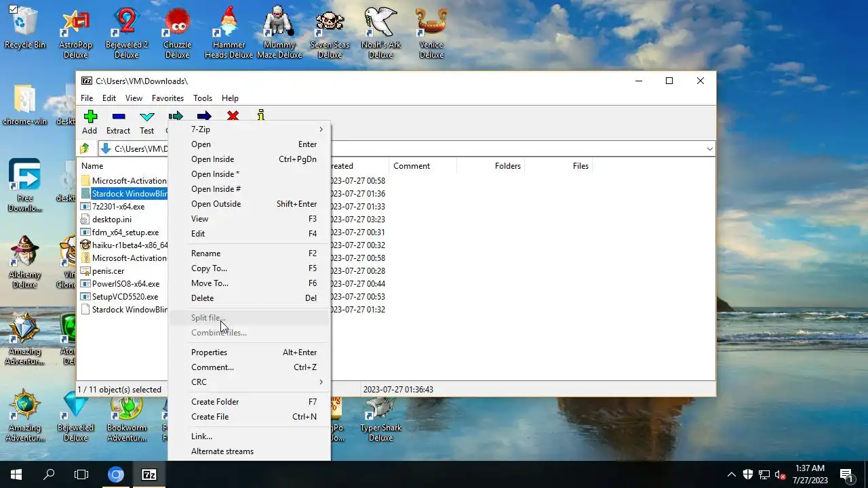Select Bejeweled 2 Deluxe desktop icon
This screenshot has width=868, height=488.
127,33
